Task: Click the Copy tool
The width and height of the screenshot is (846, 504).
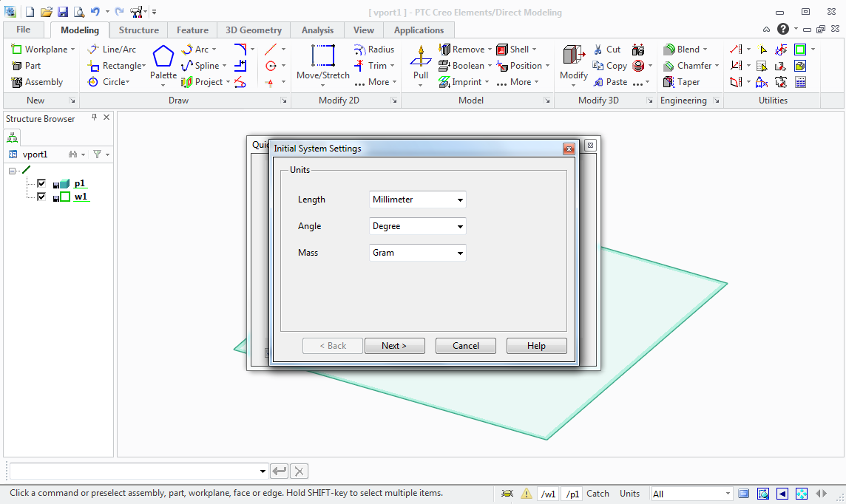Action: click(x=609, y=66)
